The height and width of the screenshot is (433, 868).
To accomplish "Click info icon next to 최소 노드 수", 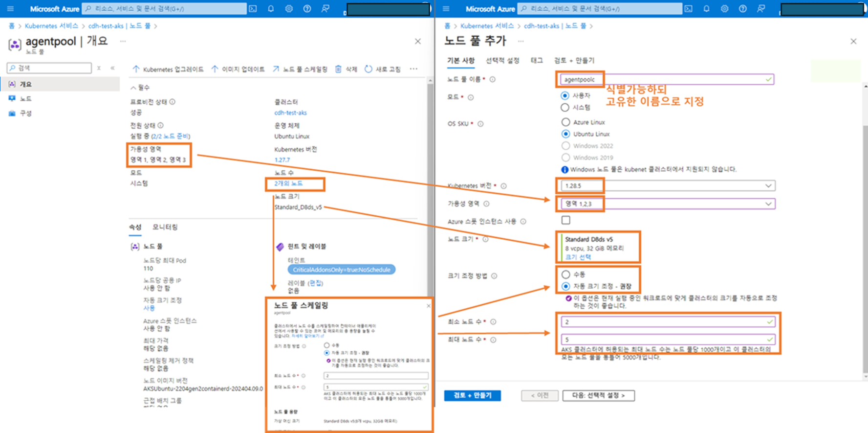I will (493, 321).
